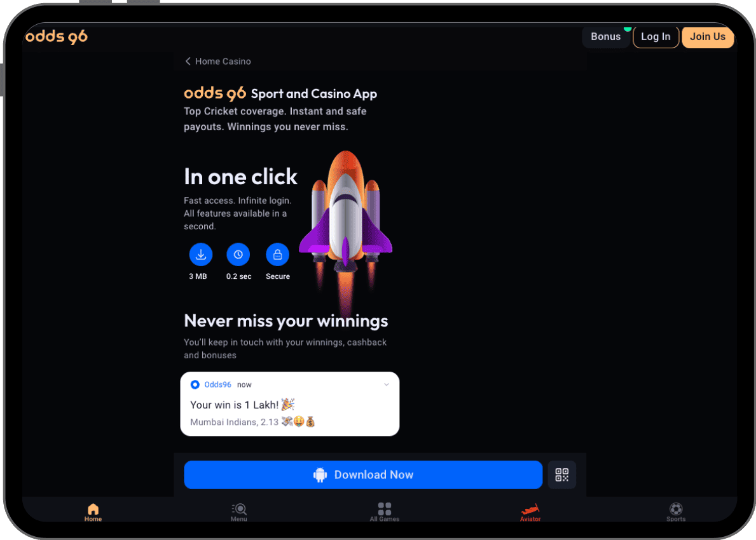Expand the notification chevron arrow

386,384
